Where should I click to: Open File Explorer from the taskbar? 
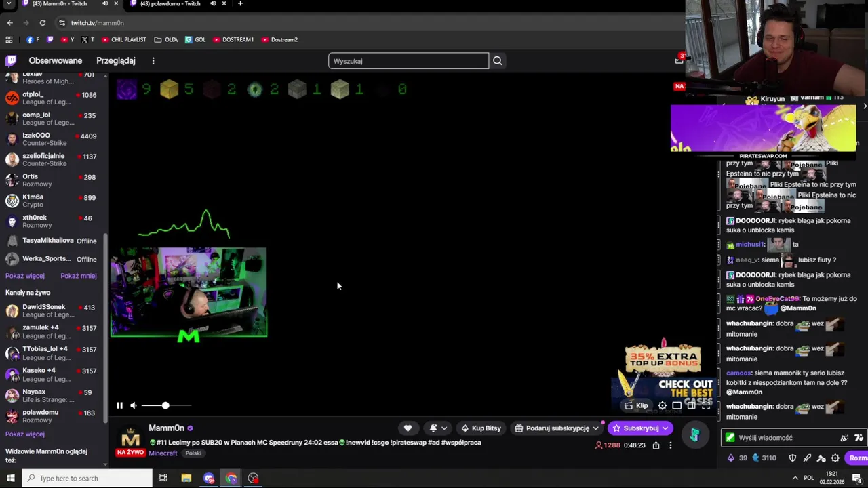tap(186, 479)
